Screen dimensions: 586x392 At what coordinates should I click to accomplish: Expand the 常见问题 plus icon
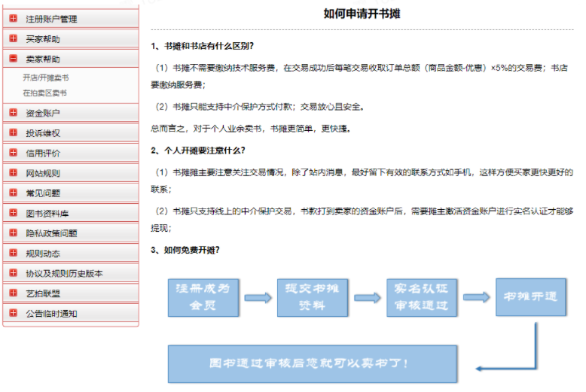pyautogui.click(x=14, y=193)
